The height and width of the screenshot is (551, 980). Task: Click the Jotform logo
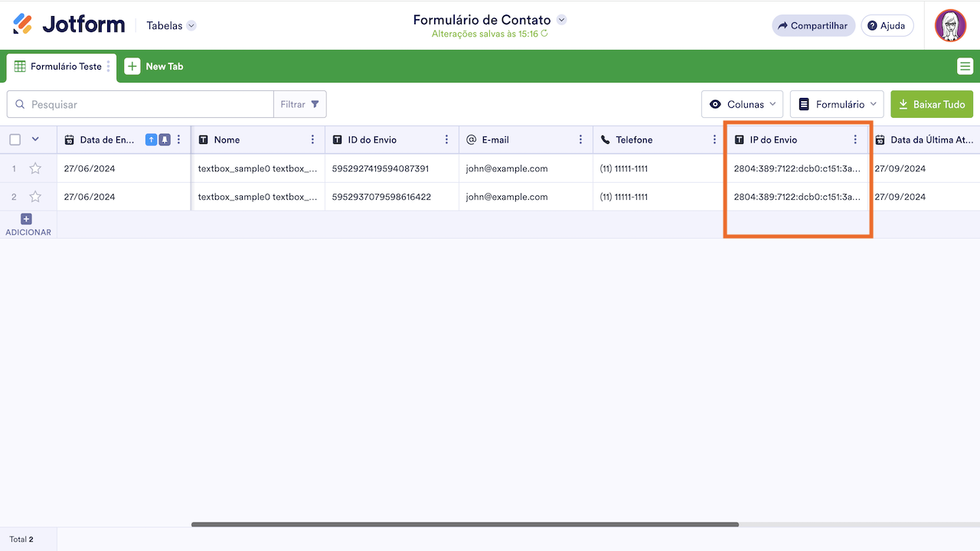[x=69, y=24]
